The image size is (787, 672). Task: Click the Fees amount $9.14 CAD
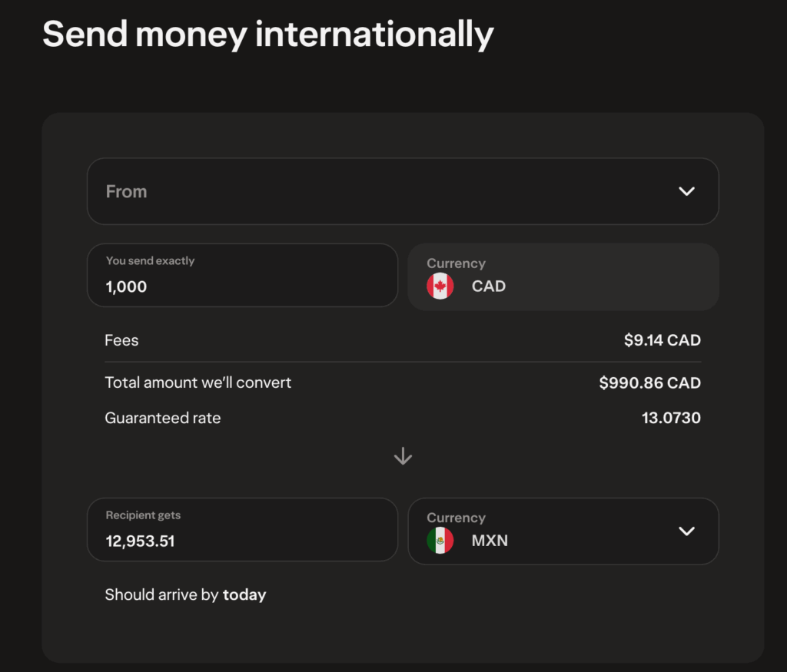[662, 339]
